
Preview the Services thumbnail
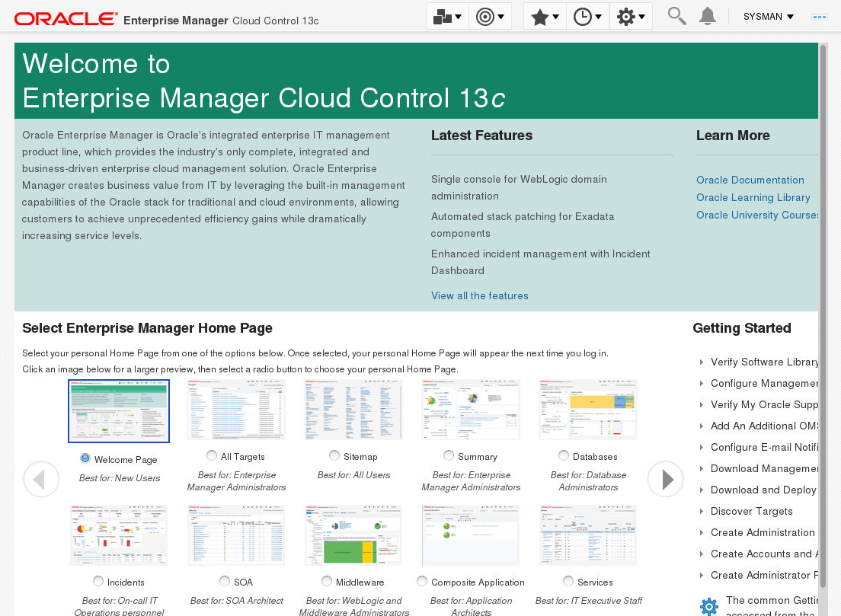pyautogui.click(x=588, y=535)
